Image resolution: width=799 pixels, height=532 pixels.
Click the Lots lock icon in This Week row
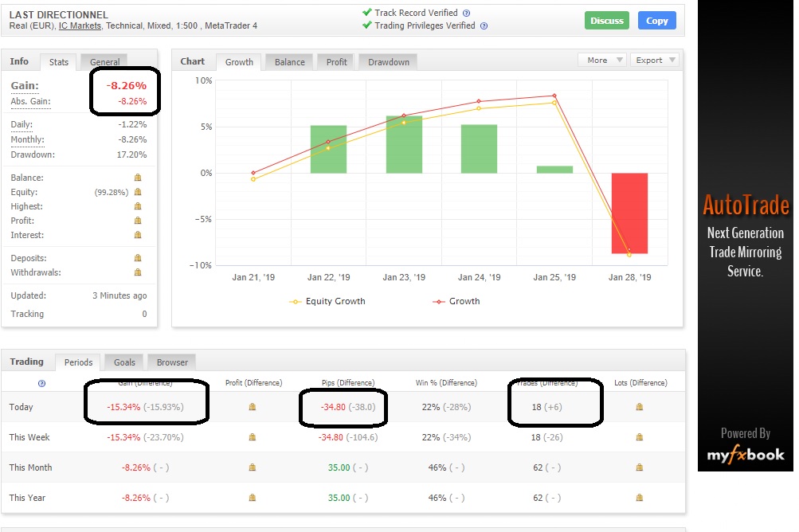click(x=640, y=436)
